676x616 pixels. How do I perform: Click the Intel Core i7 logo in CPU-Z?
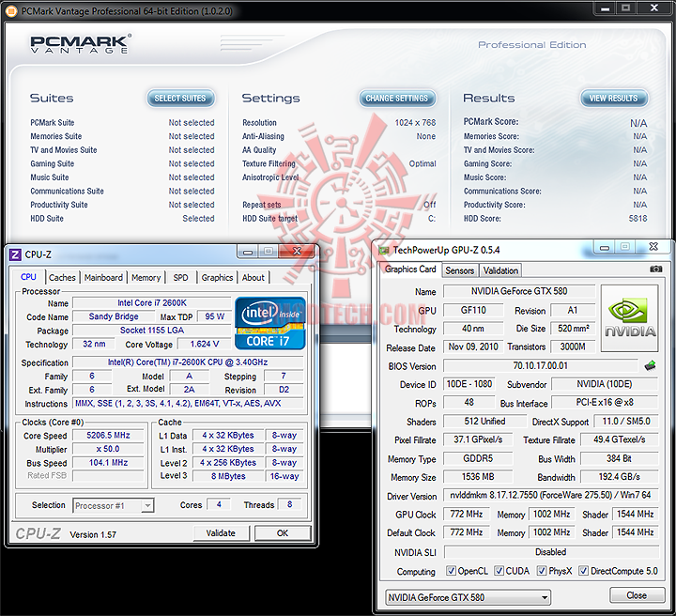tap(270, 323)
